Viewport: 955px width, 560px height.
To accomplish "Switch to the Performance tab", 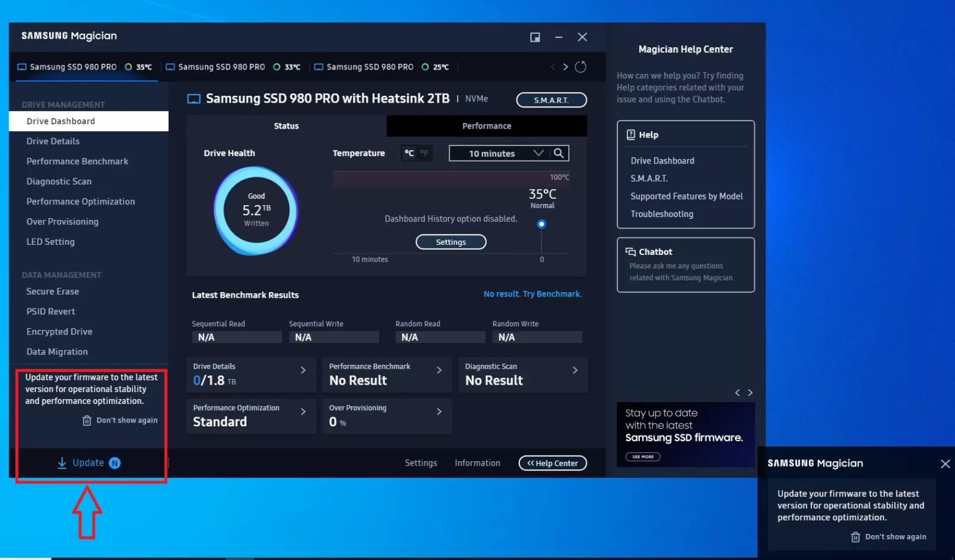I will (486, 126).
